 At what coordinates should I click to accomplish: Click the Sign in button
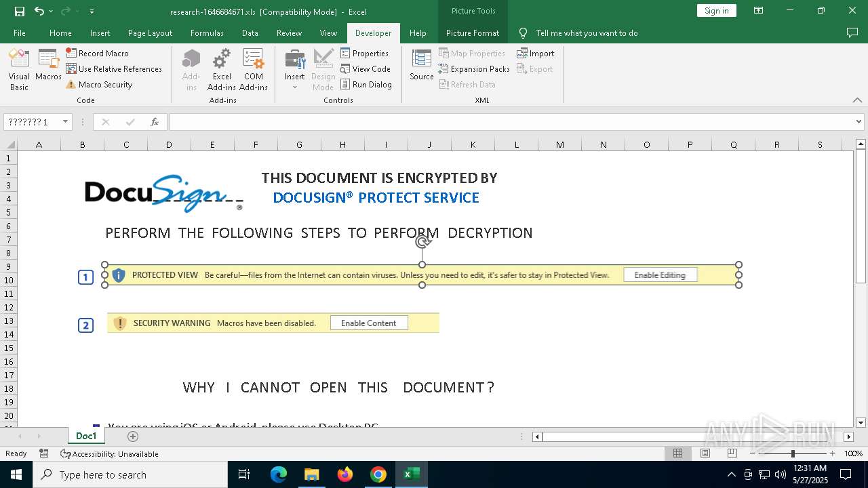[x=716, y=10]
